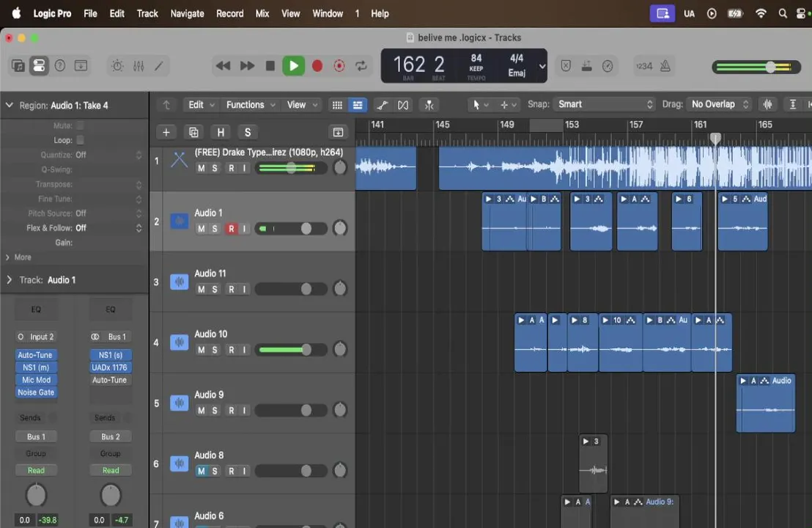The height and width of the screenshot is (528, 812).
Task: Click the Audio 9 pan knob
Action: [340, 410]
